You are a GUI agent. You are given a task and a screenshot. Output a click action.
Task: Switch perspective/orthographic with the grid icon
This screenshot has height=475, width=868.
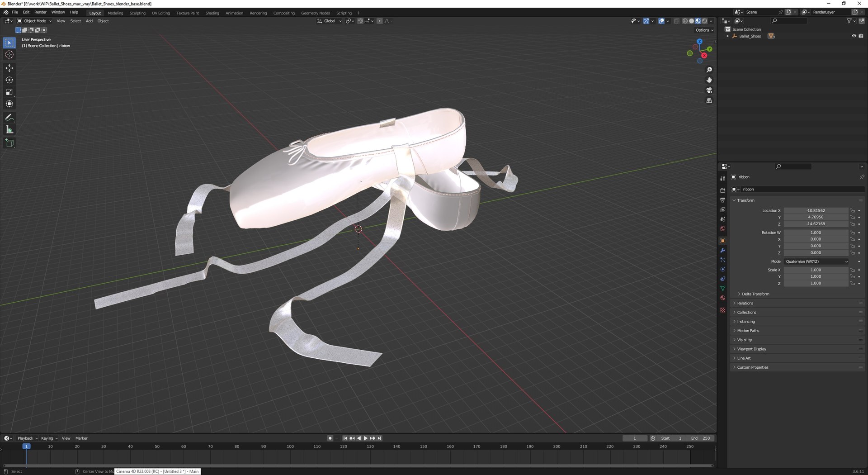coord(709,101)
